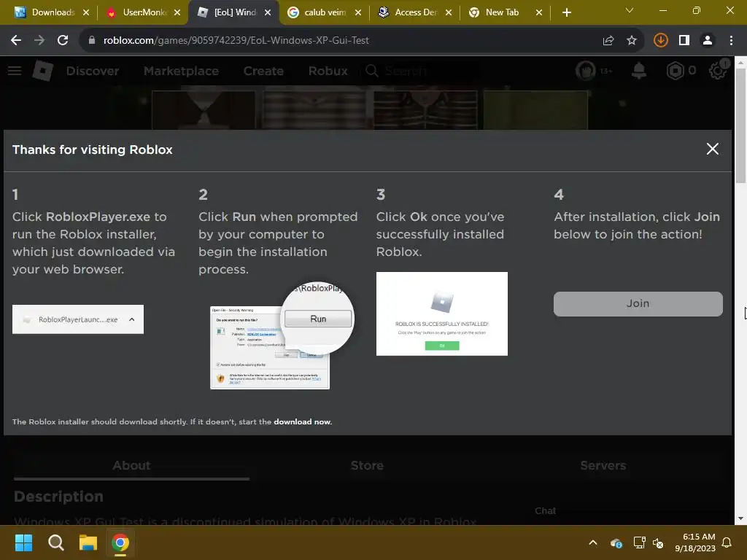
Task: Select the Store tab
Action: point(367,466)
